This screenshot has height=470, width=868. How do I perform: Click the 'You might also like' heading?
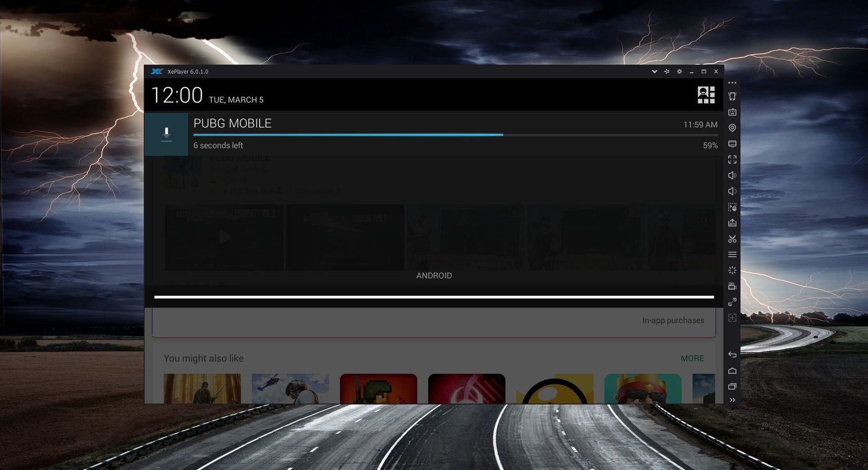tap(203, 358)
